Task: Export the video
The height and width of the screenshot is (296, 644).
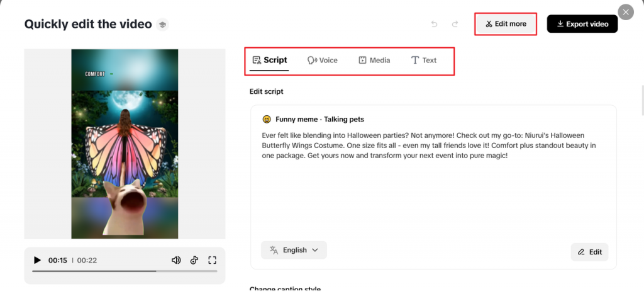Action: tap(582, 24)
